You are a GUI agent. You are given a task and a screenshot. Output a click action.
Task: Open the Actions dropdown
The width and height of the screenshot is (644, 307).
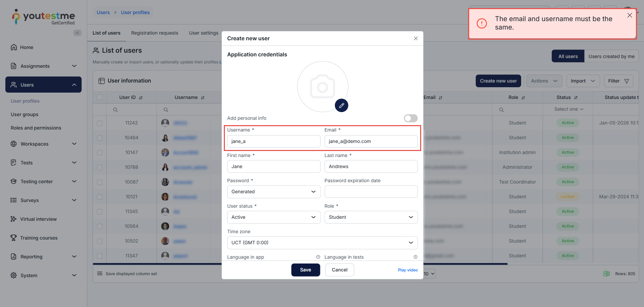click(544, 81)
